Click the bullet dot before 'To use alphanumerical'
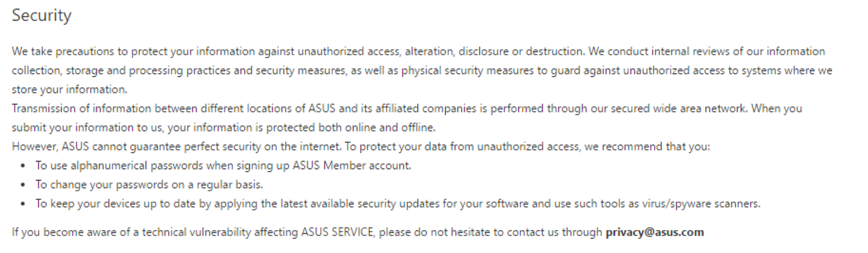868x253 pixels. pyautogui.click(x=23, y=166)
